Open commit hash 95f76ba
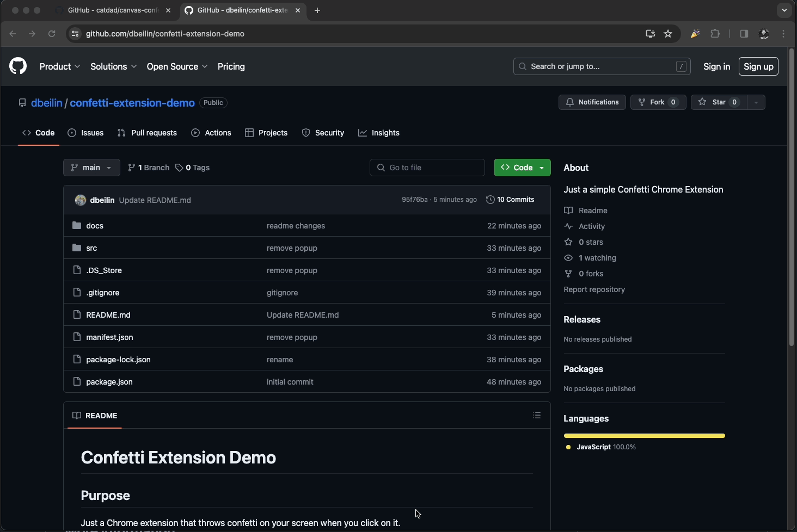The image size is (797, 532). (x=415, y=200)
